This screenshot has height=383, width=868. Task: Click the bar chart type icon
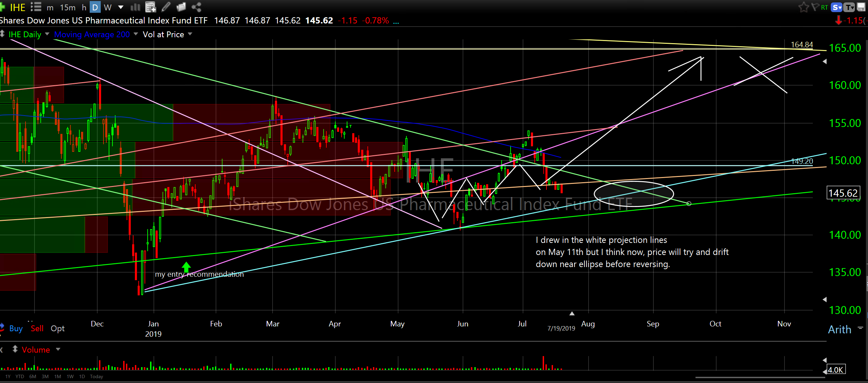pos(135,7)
